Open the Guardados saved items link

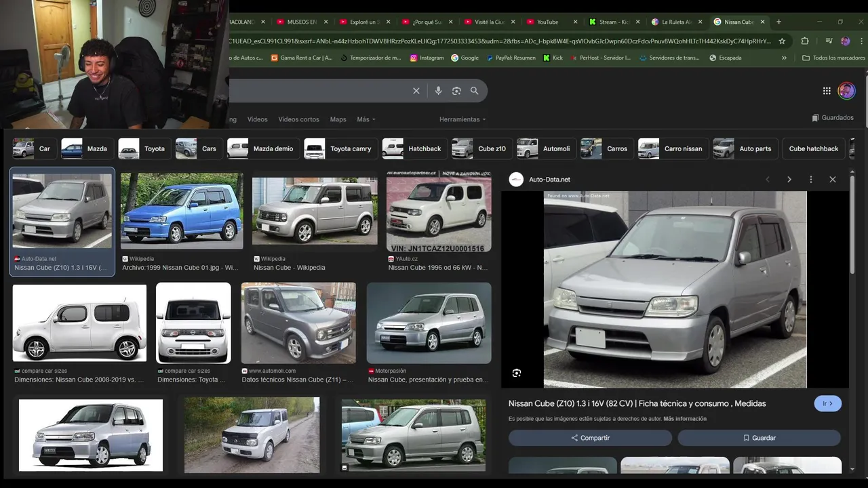tap(833, 117)
